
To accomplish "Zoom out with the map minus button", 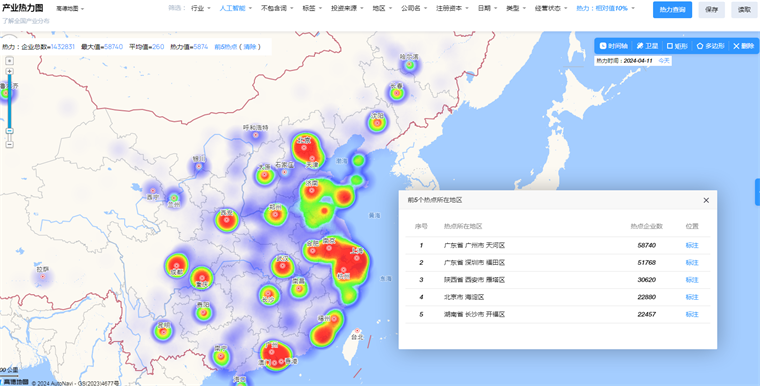I will 9,145.
